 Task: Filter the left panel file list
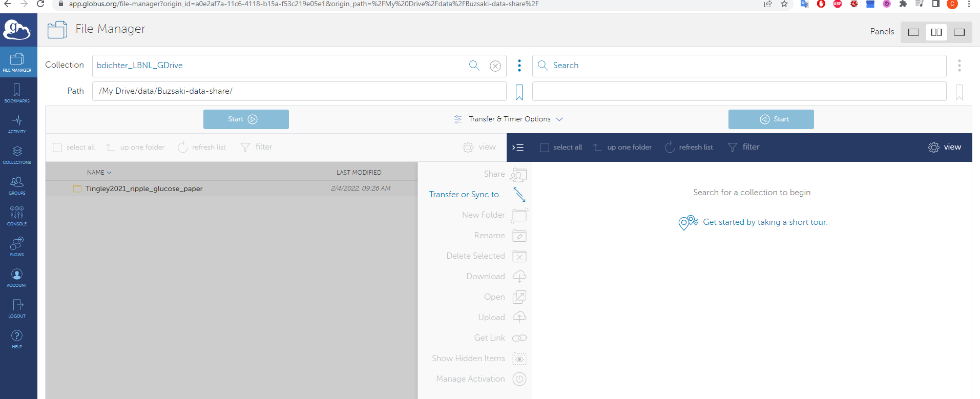click(257, 148)
